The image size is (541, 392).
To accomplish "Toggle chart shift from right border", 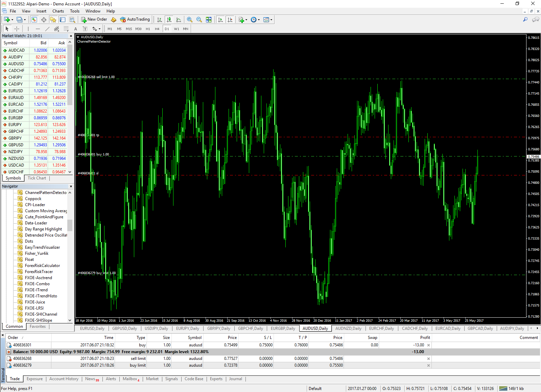I will click(230, 20).
